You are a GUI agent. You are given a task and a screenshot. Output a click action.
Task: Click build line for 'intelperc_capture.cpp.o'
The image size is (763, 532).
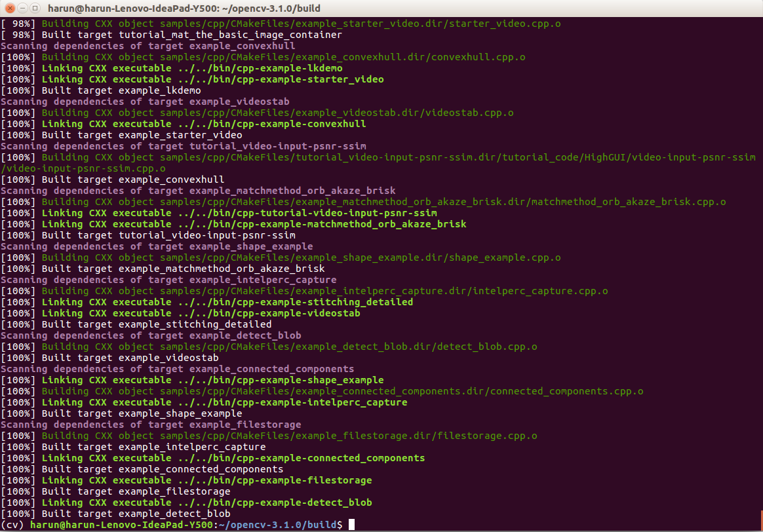pos(305,292)
